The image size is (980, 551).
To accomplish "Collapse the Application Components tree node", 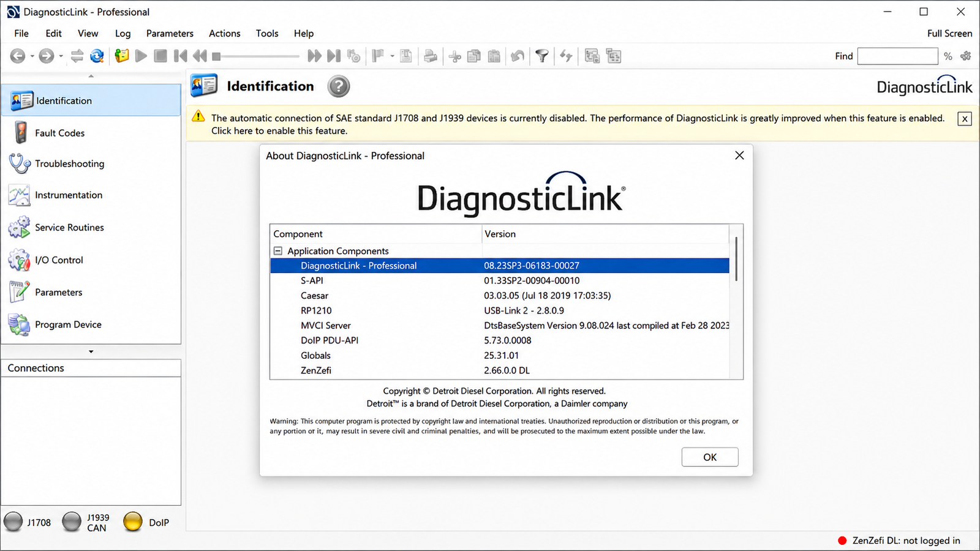I will (x=278, y=251).
